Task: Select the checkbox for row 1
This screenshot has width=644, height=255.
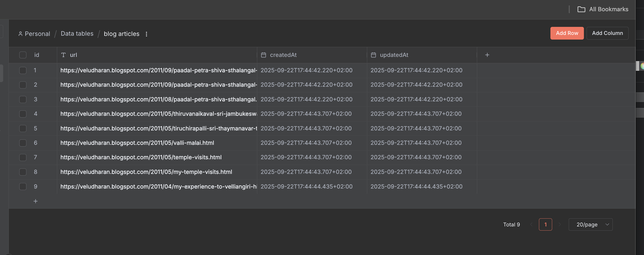Action: pyautogui.click(x=23, y=71)
